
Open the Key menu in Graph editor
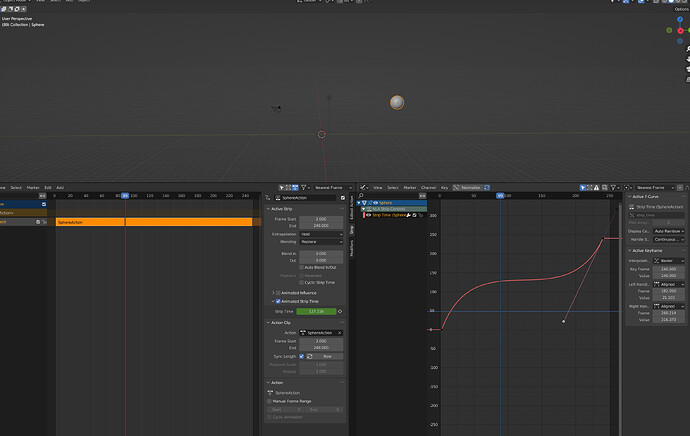[x=444, y=187]
